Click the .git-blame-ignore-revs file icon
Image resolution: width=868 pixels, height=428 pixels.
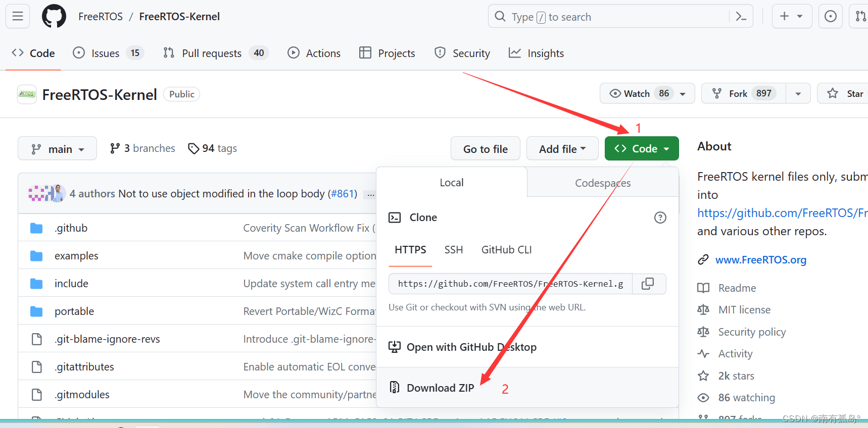[x=36, y=339]
